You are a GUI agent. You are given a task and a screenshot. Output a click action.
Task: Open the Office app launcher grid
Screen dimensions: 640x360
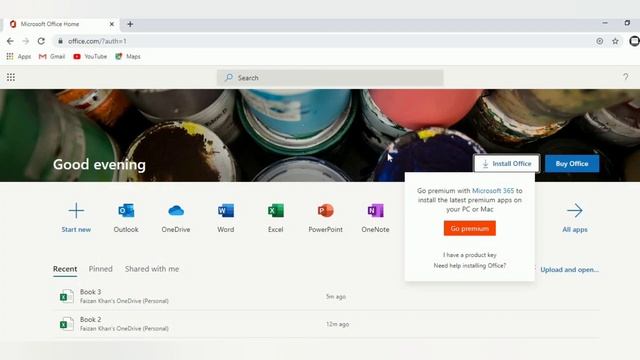tap(11, 77)
